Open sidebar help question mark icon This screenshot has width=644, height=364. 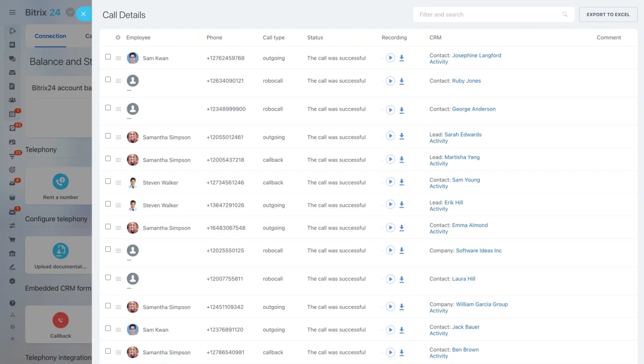coord(12,303)
